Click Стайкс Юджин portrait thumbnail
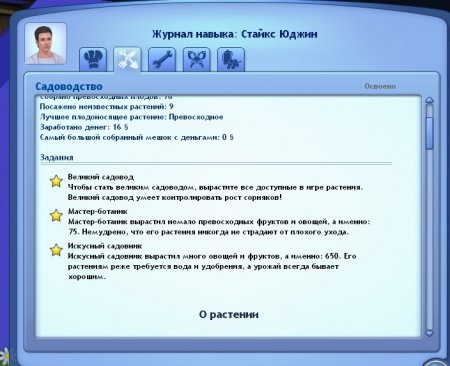Image resolution: width=450 pixels, height=366 pixels. point(45,43)
